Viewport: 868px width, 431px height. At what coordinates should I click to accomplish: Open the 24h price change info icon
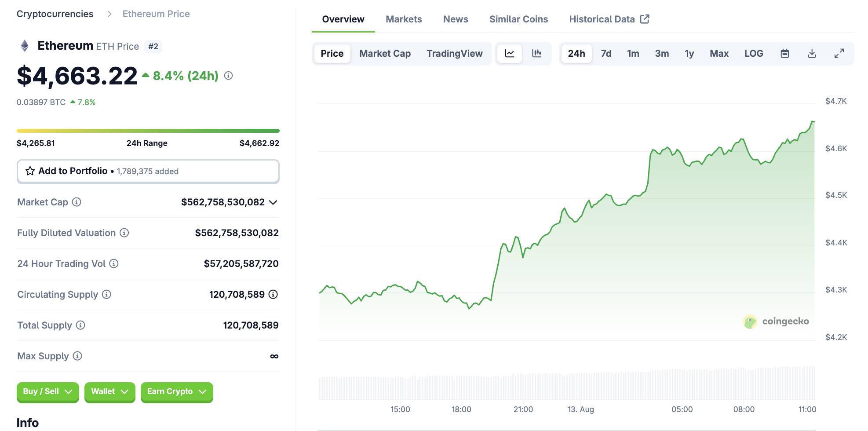[x=228, y=76]
